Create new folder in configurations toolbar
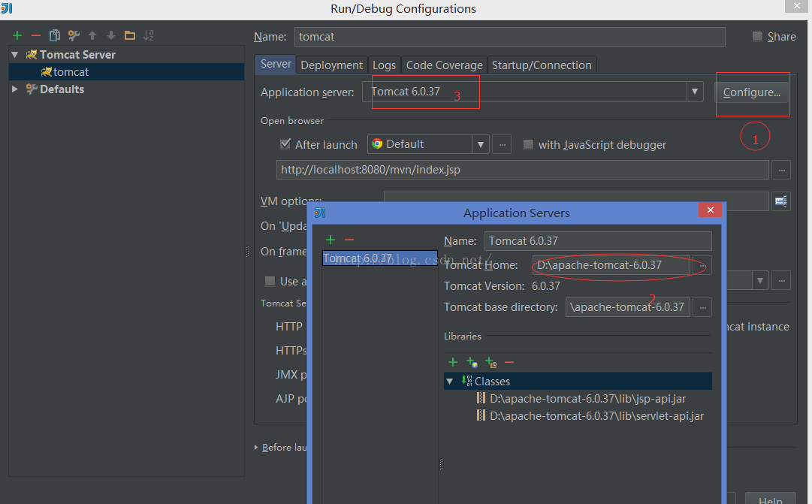Viewport: 812px width, 504px height. 129,35
